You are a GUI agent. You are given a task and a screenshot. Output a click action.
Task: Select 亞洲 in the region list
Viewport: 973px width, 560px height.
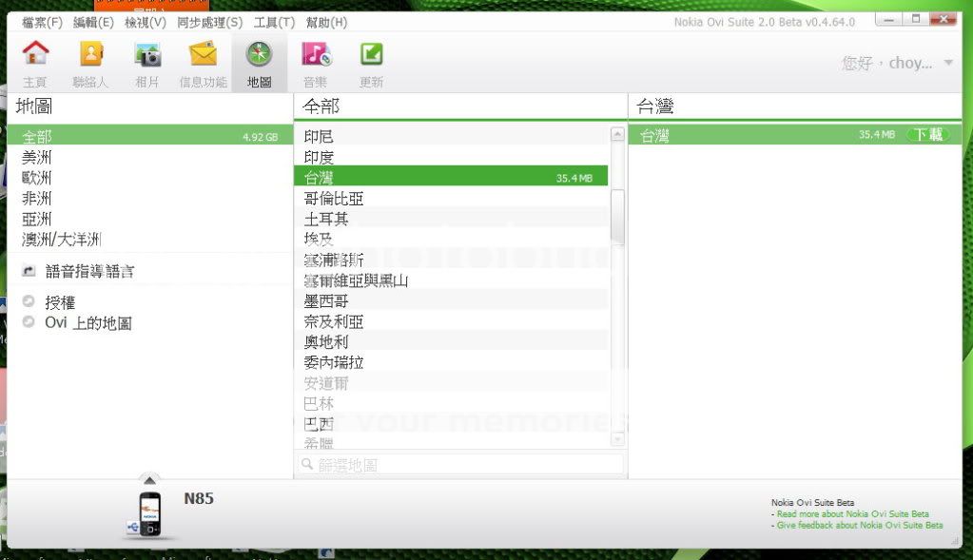pyautogui.click(x=149, y=219)
